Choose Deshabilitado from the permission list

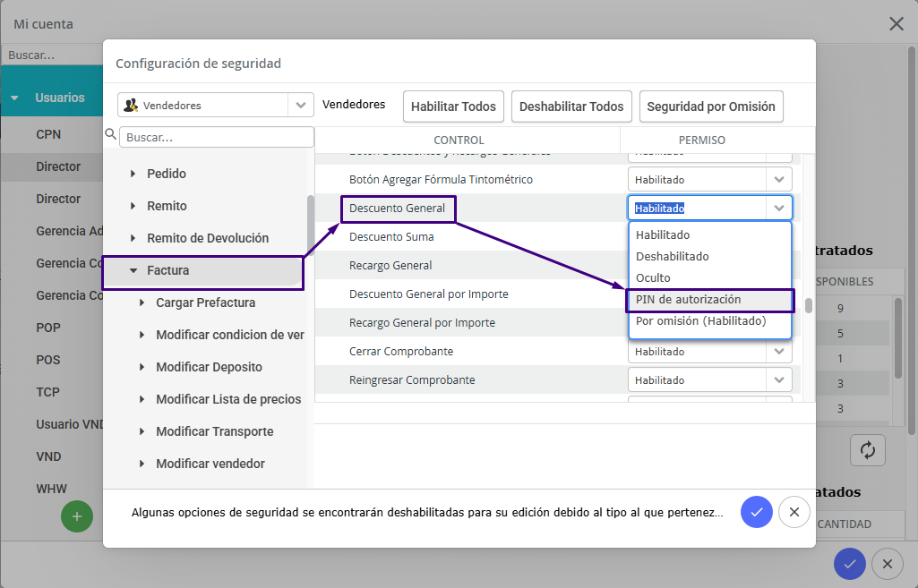pyautogui.click(x=672, y=257)
